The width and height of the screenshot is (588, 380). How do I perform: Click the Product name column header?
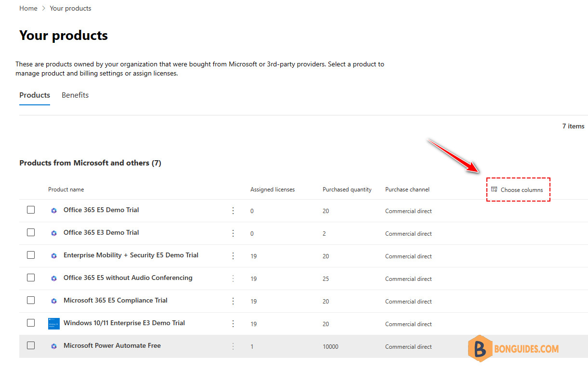tap(66, 190)
